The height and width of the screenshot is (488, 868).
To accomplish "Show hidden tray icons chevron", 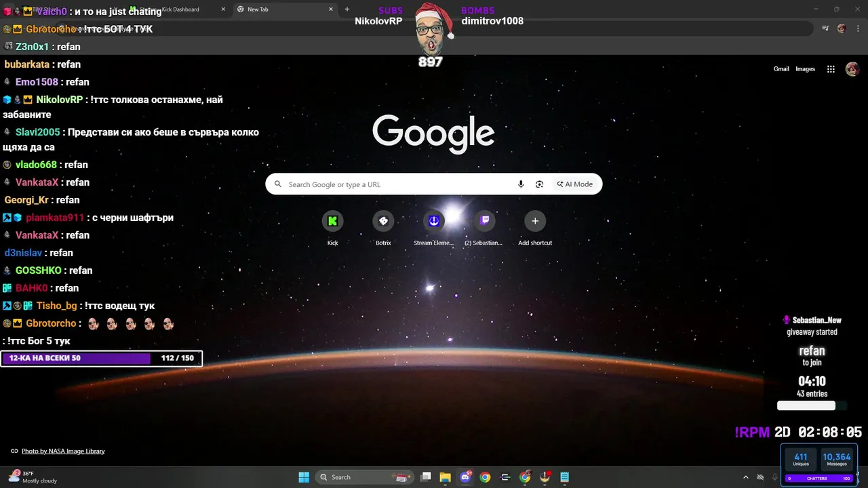I will 746,477.
